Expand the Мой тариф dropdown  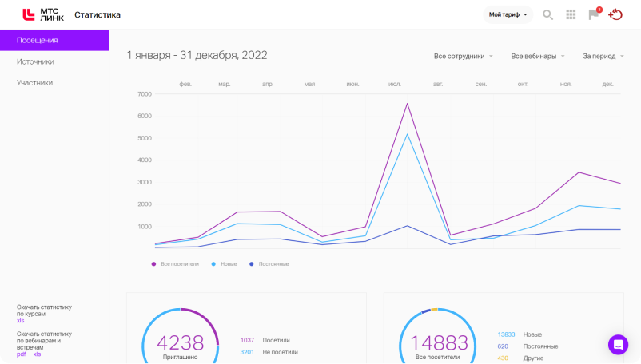(x=508, y=14)
